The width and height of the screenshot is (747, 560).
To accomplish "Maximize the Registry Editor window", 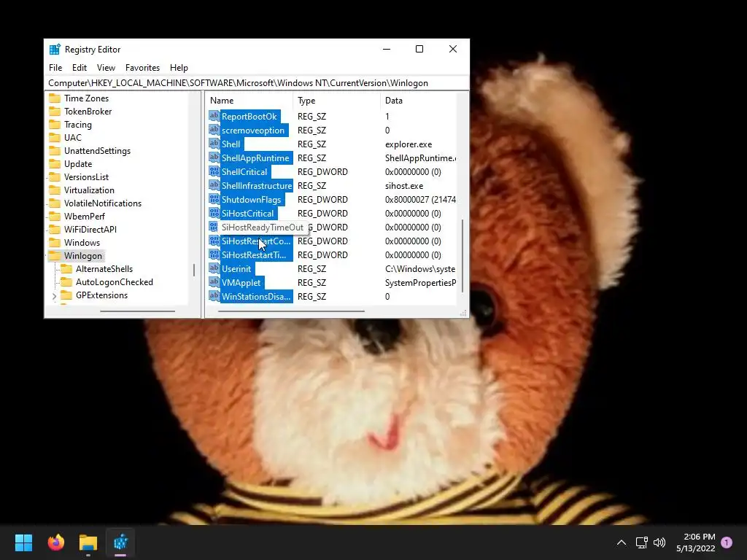I will pos(419,49).
